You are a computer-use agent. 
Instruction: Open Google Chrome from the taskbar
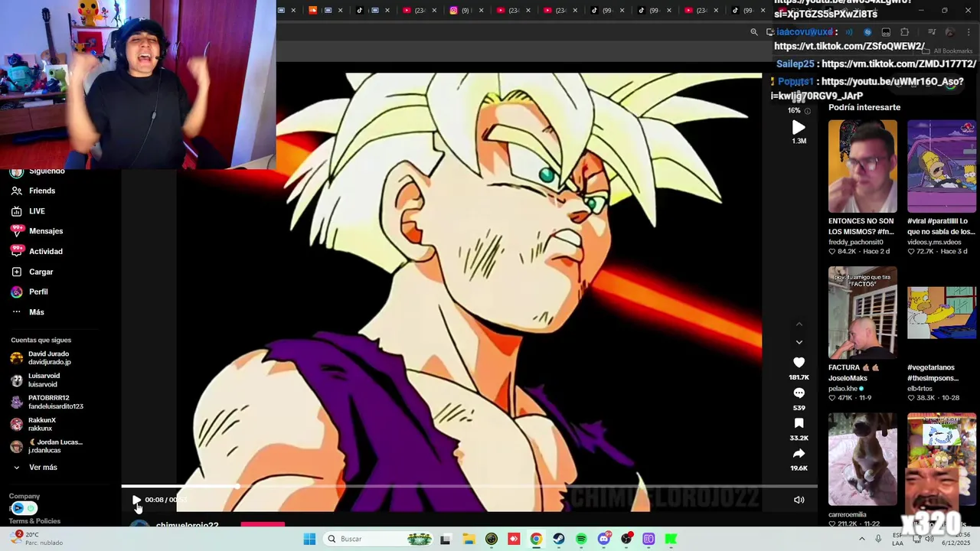(536, 539)
